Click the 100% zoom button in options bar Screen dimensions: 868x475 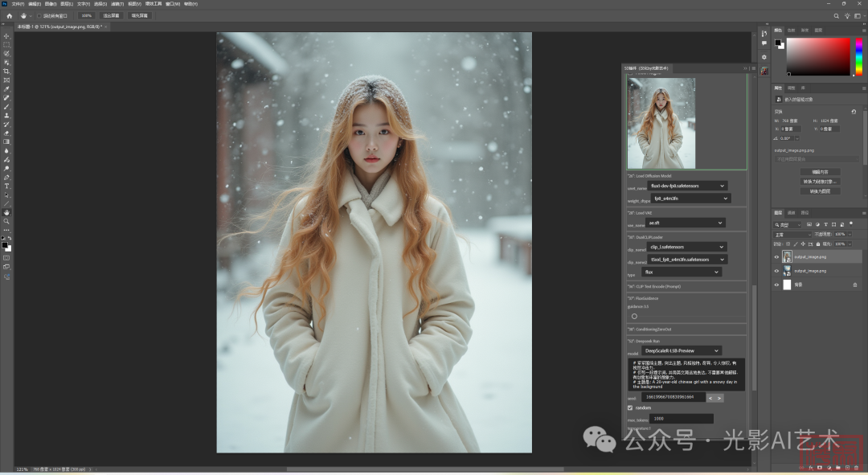point(86,15)
